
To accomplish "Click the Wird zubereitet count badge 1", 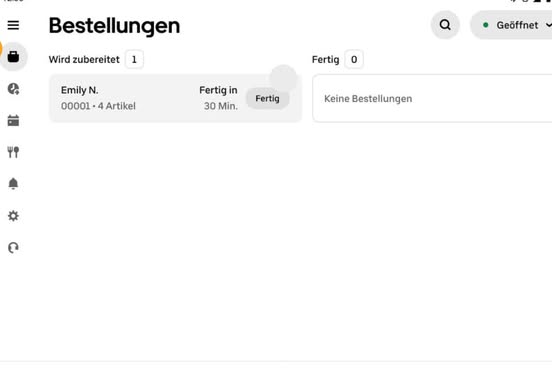I will click(134, 60).
